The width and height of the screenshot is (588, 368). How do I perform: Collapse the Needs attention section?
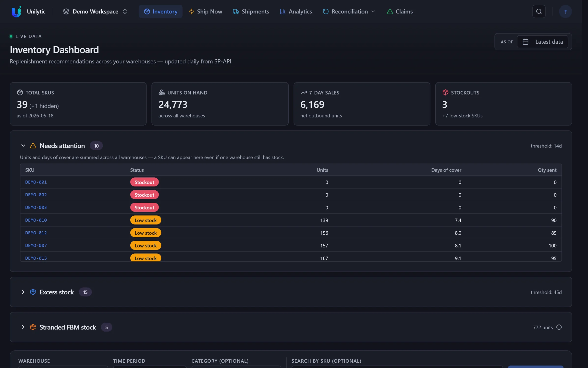click(x=23, y=146)
